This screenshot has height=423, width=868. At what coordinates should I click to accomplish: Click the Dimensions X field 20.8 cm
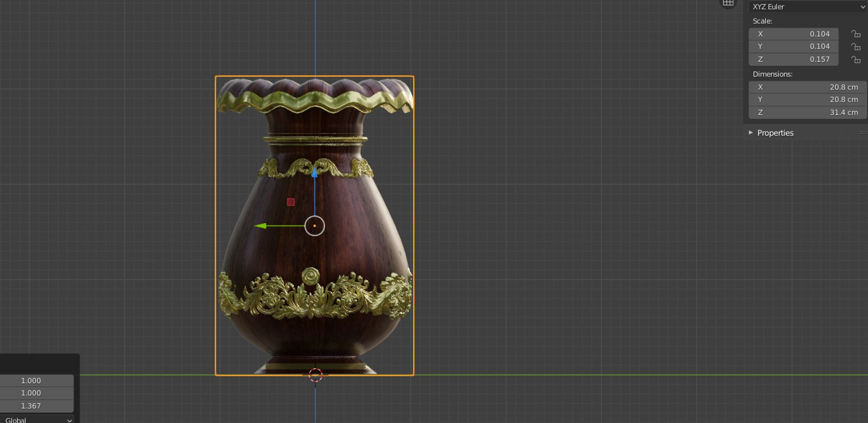[807, 87]
